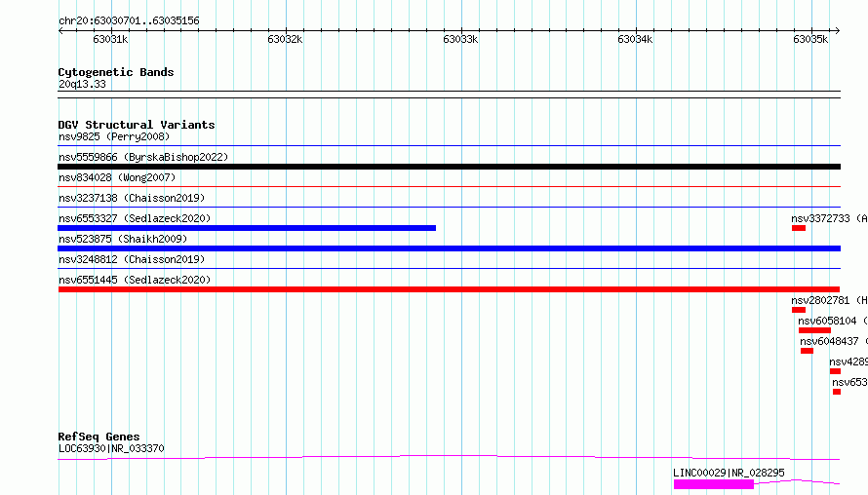Viewport: 868px width, 495px height.
Task: Click the 63034k ruler tick label
Action: pos(635,39)
